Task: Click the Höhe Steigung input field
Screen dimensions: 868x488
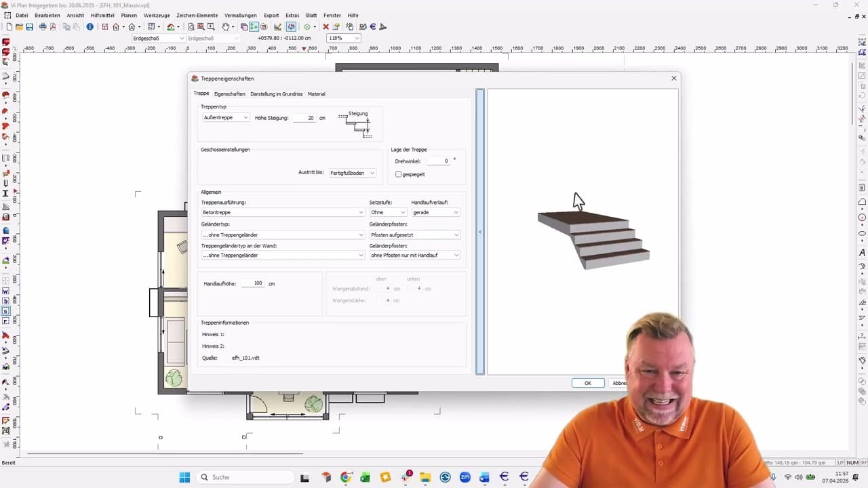Action: pos(304,118)
